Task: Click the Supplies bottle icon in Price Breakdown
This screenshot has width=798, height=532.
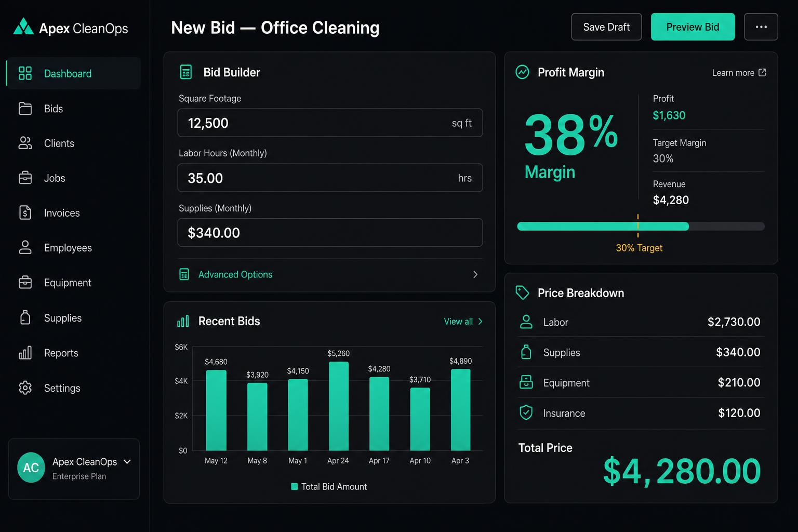Action: (x=526, y=352)
